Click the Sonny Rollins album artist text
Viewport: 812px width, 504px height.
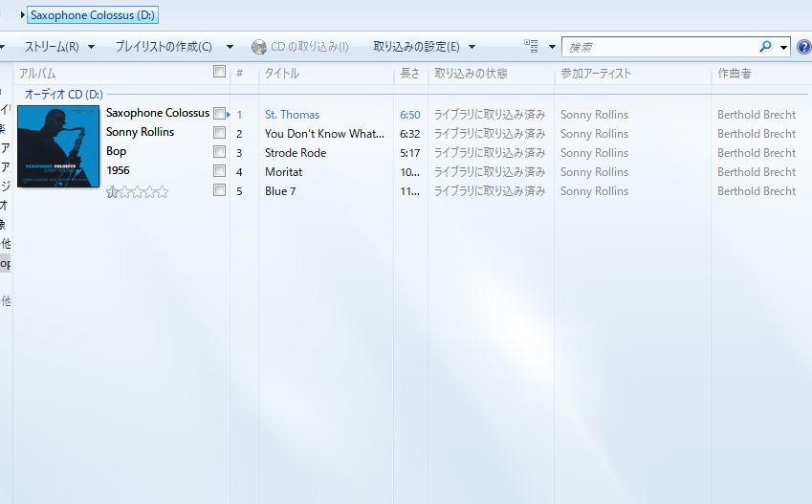click(x=141, y=132)
